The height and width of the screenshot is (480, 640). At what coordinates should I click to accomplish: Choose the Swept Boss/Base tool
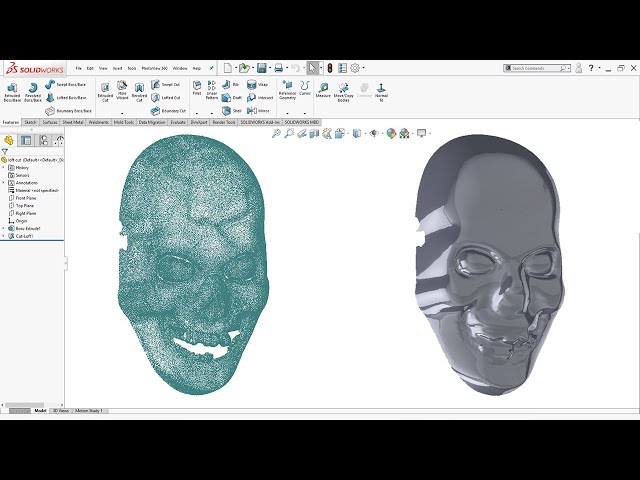click(x=65, y=84)
